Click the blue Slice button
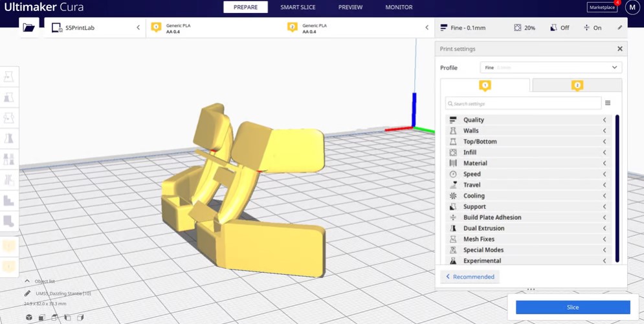This screenshot has height=324, width=644. [x=573, y=307]
